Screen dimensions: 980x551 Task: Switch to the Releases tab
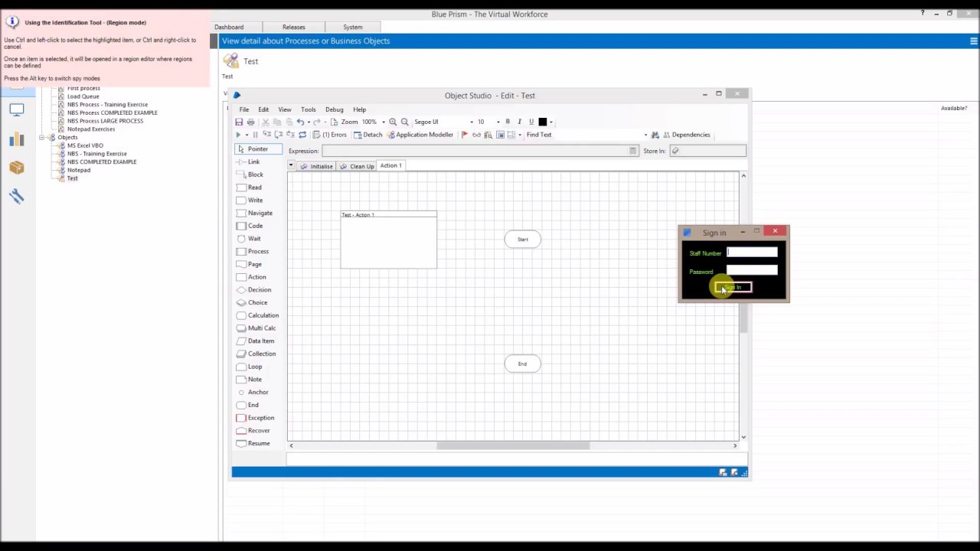(293, 27)
